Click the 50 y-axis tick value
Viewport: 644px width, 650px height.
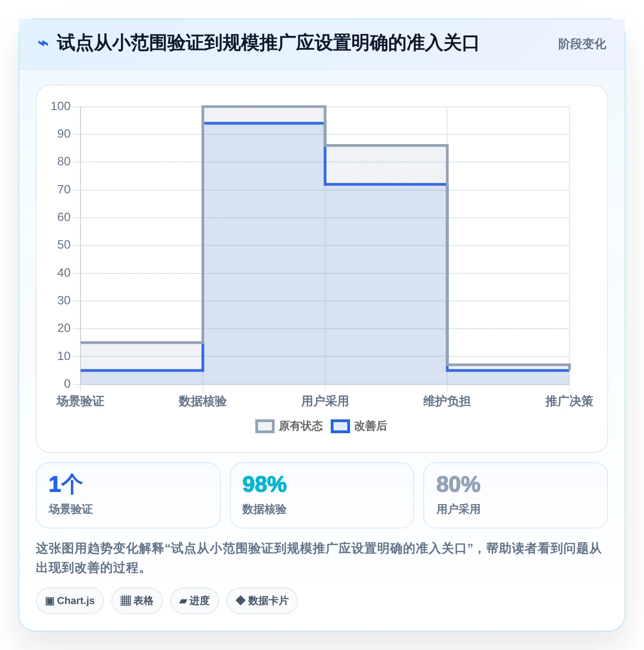coord(64,245)
